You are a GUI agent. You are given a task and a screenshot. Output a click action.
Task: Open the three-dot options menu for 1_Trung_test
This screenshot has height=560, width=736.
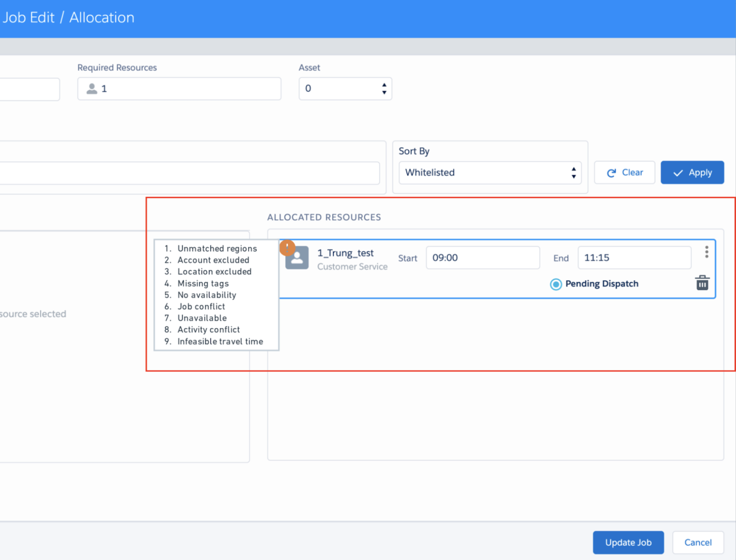pos(706,252)
